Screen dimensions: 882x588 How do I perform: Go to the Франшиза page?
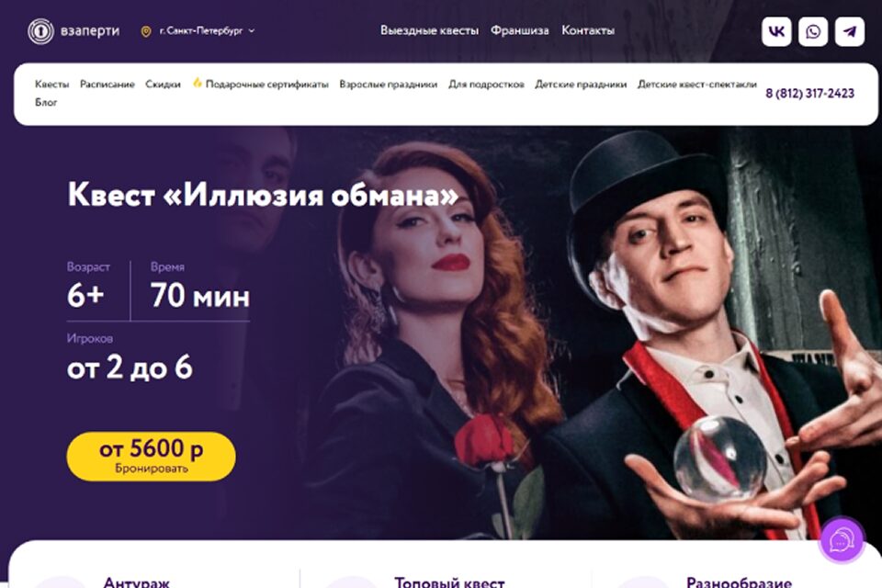(x=520, y=30)
